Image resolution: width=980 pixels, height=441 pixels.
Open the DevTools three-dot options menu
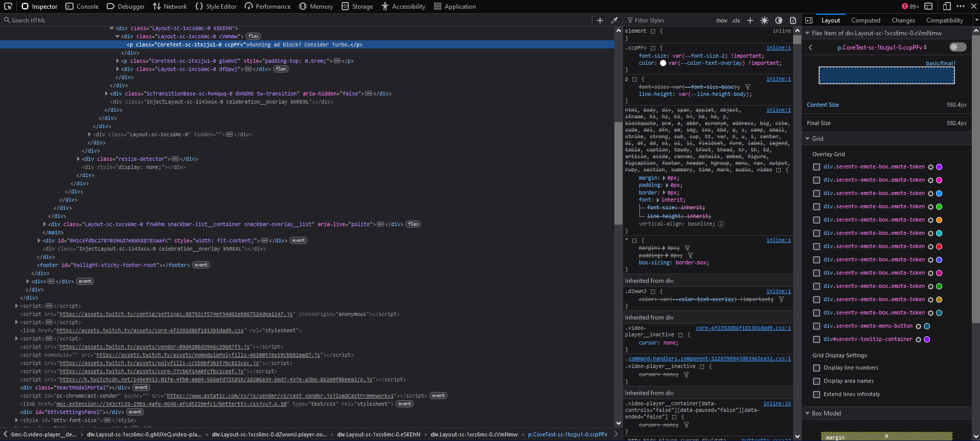960,6
